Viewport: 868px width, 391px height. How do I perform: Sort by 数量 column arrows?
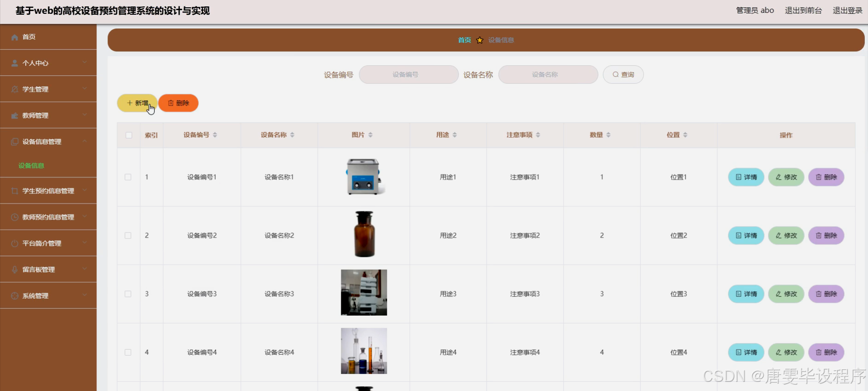coord(608,135)
